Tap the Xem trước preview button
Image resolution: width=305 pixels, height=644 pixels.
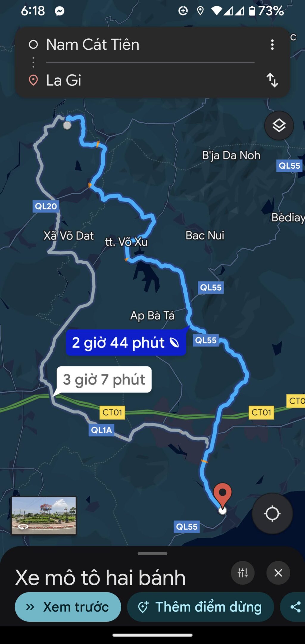[68, 607]
